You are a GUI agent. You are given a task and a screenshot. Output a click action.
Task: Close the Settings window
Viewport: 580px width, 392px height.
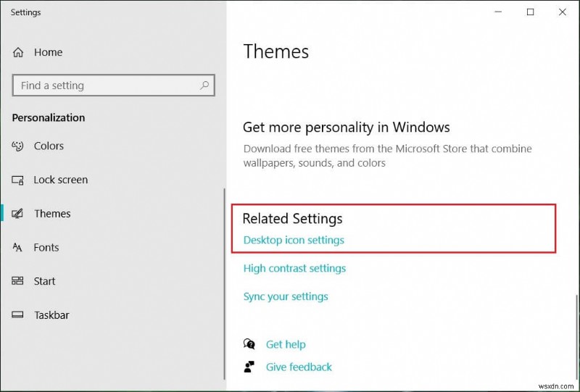(563, 12)
